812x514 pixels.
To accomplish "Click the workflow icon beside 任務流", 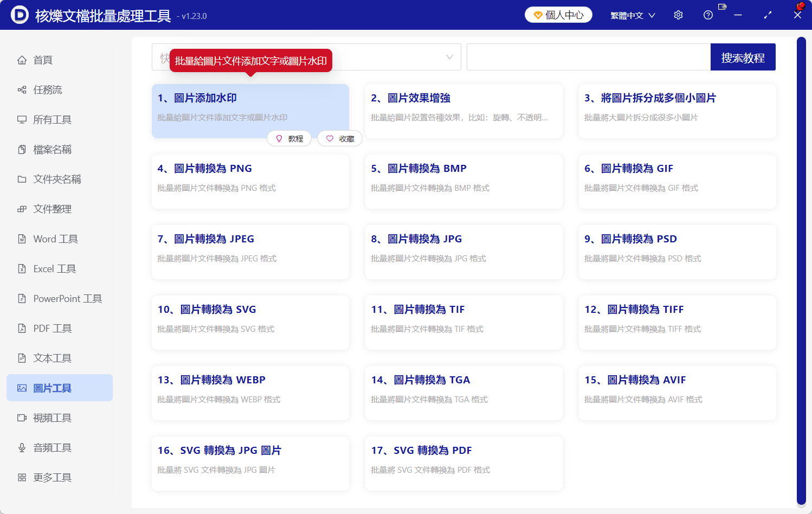I will pos(22,90).
